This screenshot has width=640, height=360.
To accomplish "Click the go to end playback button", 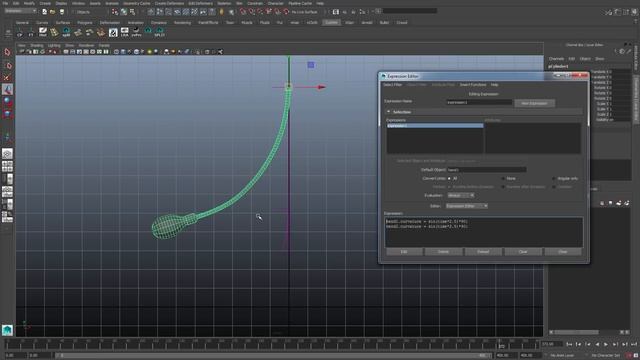I will (633, 344).
